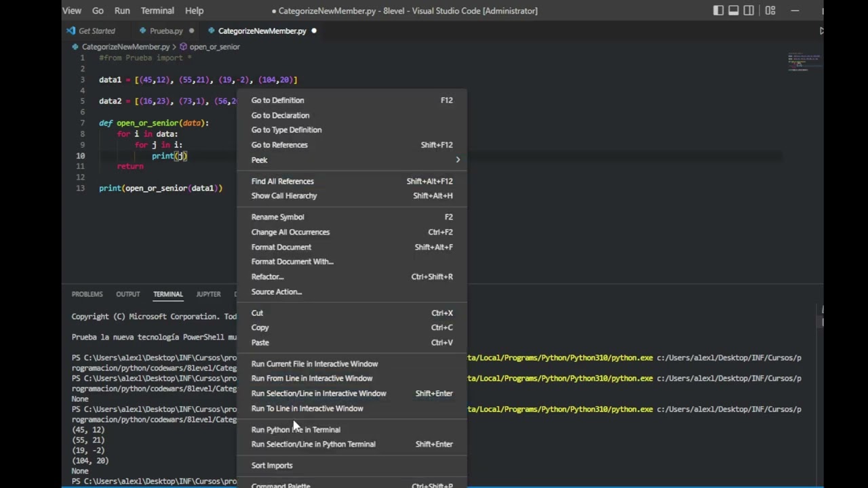
Task: Click the unsaved dot on Prueba.py tab
Action: pos(192,31)
